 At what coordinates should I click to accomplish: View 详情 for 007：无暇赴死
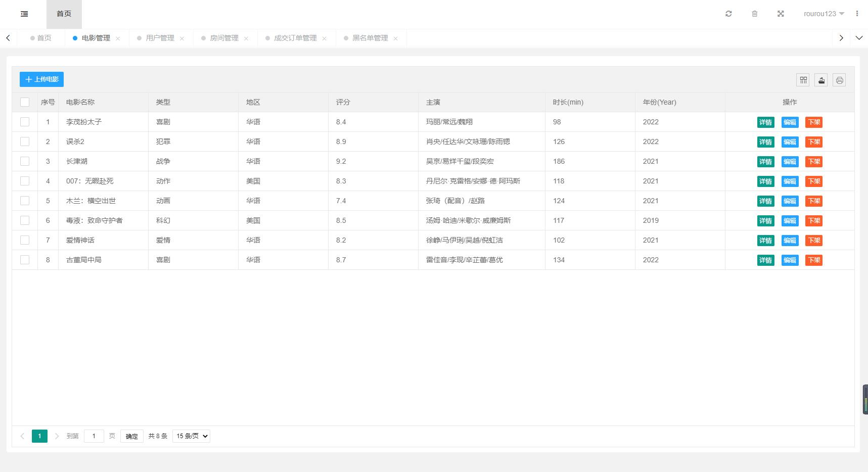click(x=765, y=181)
